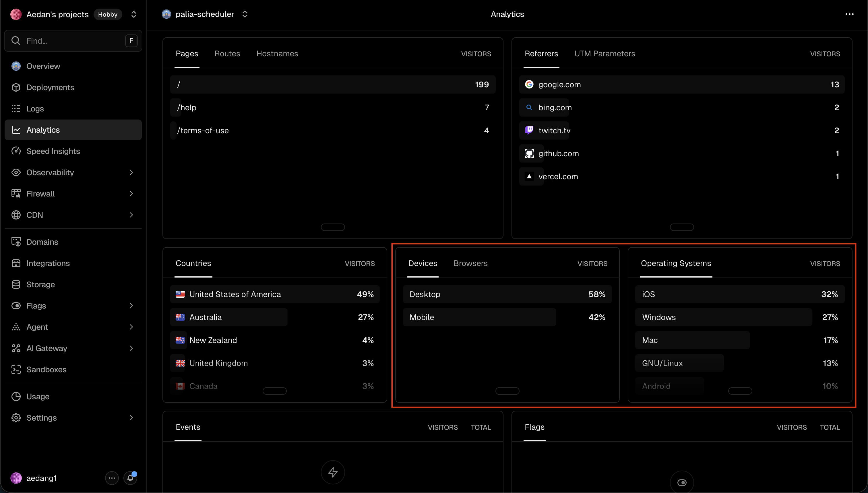Open the overflow menu next to Analytics
This screenshot has height=493, width=868.
pyautogui.click(x=850, y=14)
